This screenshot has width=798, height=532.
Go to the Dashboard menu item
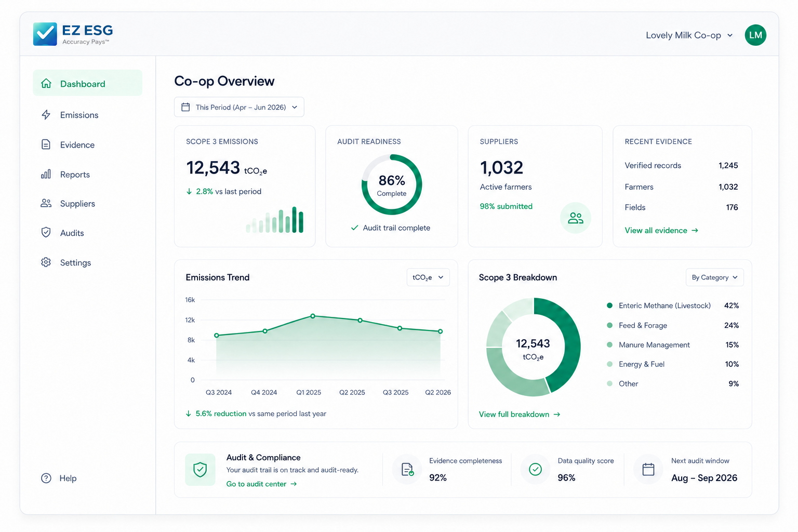pyautogui.click(x=87, y=83)
